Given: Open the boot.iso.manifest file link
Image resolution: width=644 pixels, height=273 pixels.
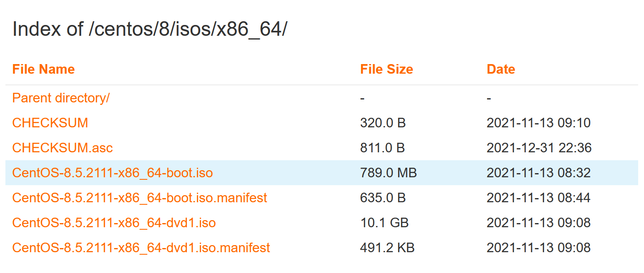Looking at the screenshot, I should (139, 198).
